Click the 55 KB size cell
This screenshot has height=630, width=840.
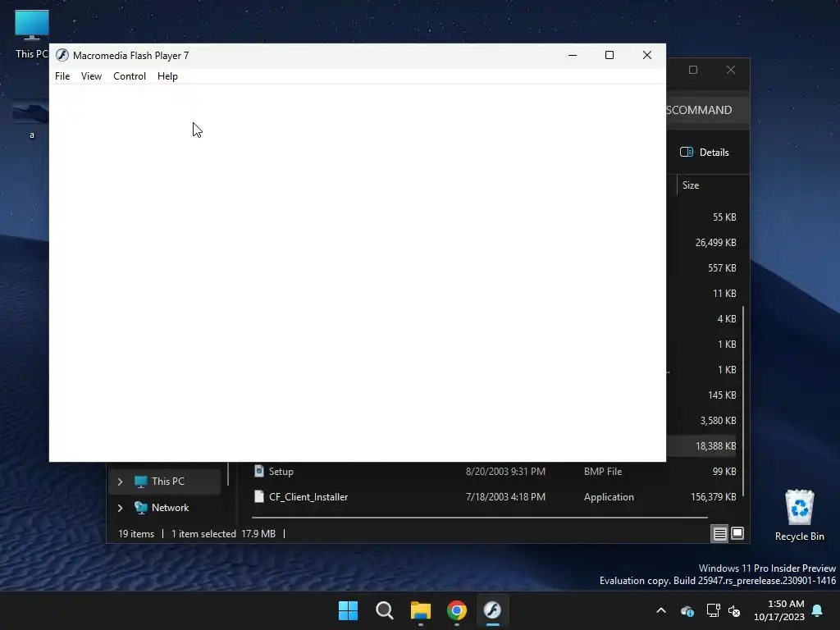(x=724, y=217)
